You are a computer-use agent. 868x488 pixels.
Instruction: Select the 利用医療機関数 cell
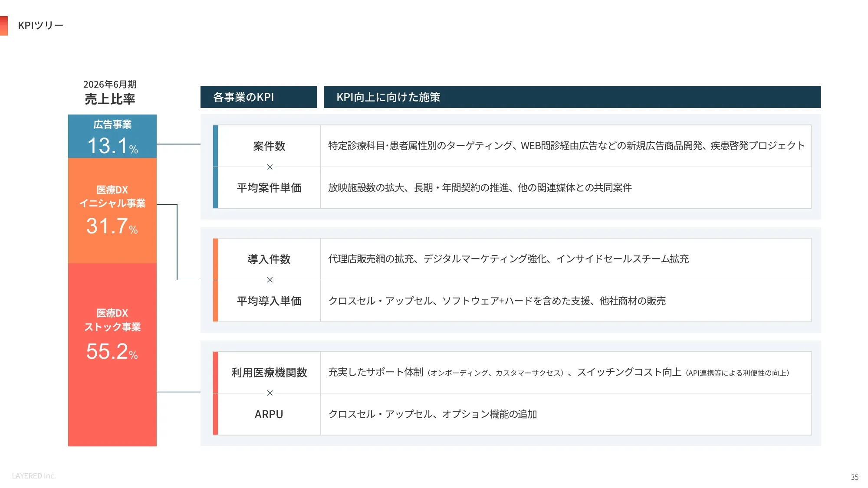269,373
